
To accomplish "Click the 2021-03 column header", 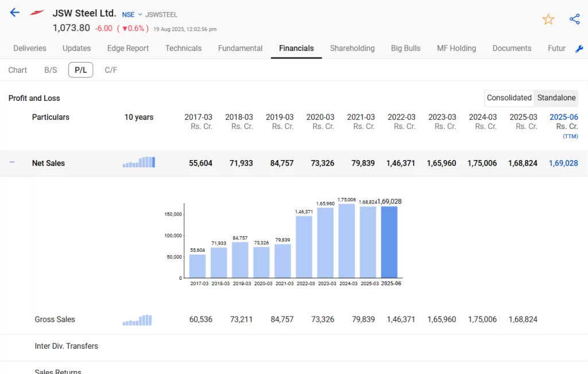I will (361, 122).
